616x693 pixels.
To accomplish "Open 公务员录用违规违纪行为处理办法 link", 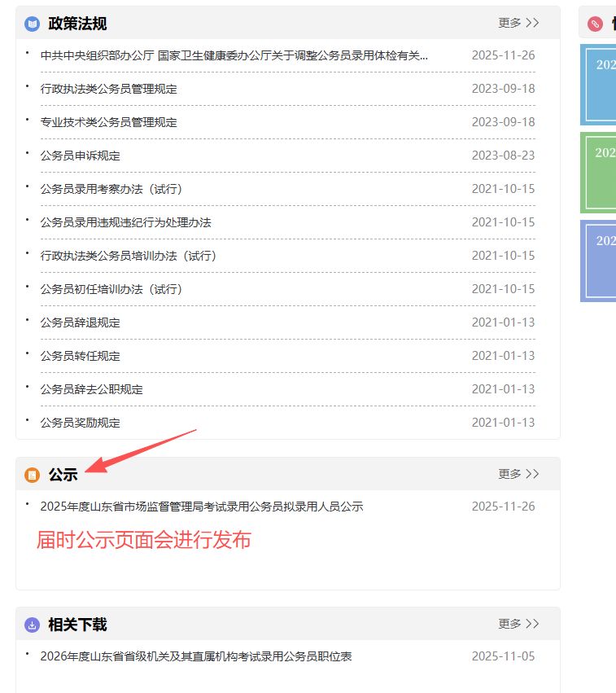I will [125, 222].
